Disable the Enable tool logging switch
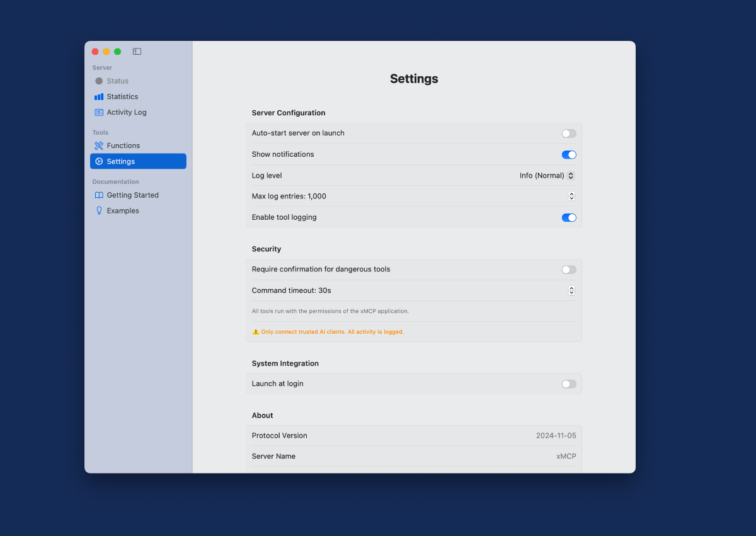Screen dimensions: 756x536 (568, 218)
